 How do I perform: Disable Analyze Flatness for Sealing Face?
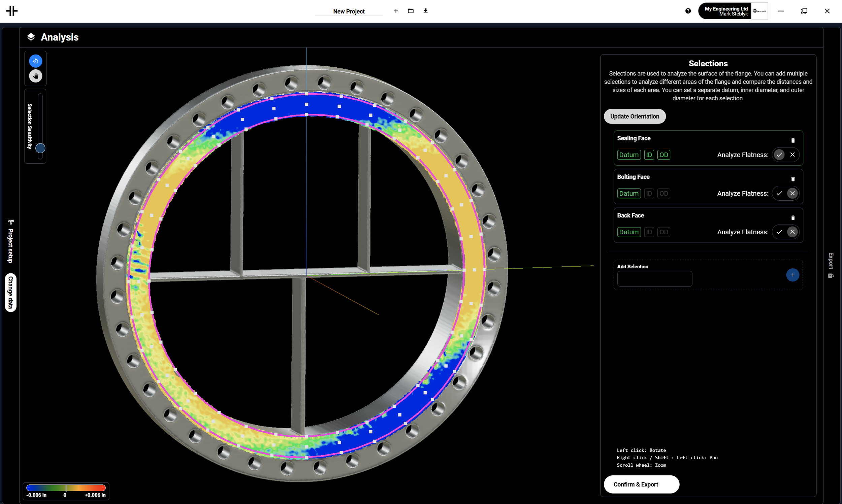tap(793, 155)
